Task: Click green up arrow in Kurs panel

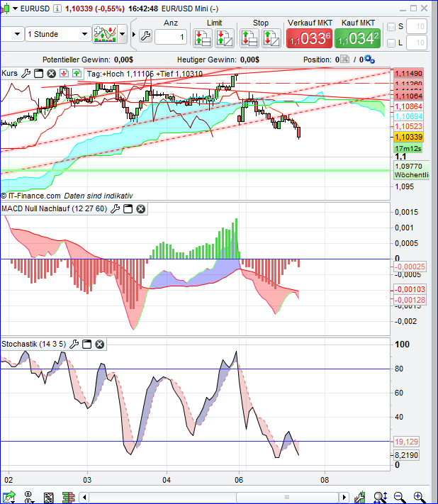Action: [x=77, y=73]
